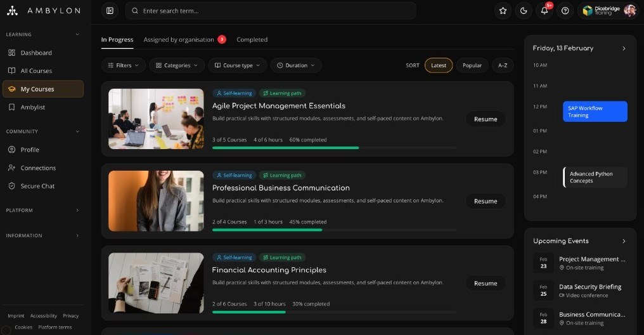Click the Ambylon logo icon
Viewport: 644px width, 335px height.
tap(12, 11)
